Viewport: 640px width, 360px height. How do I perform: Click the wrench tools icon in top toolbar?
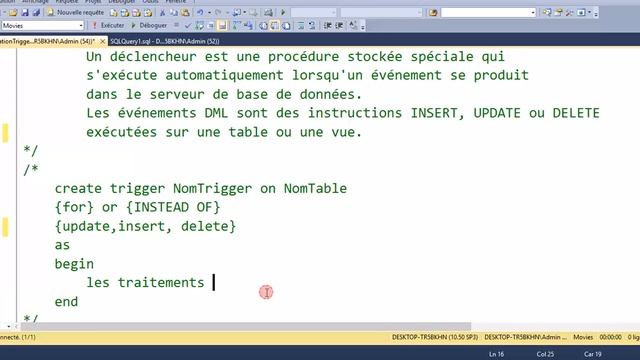[569, 13]
